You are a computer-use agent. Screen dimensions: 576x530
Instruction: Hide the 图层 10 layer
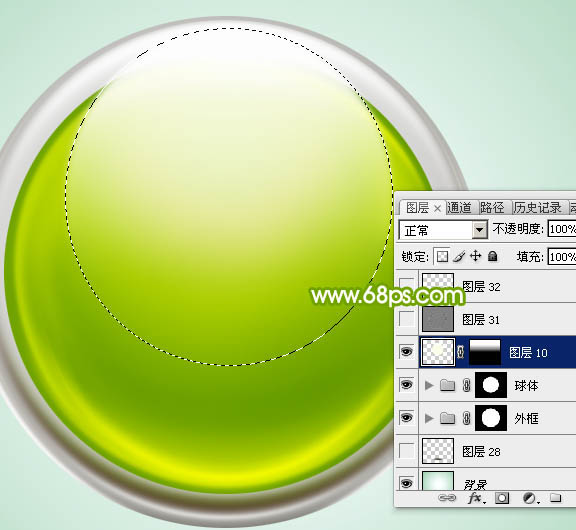click(406, 352)
